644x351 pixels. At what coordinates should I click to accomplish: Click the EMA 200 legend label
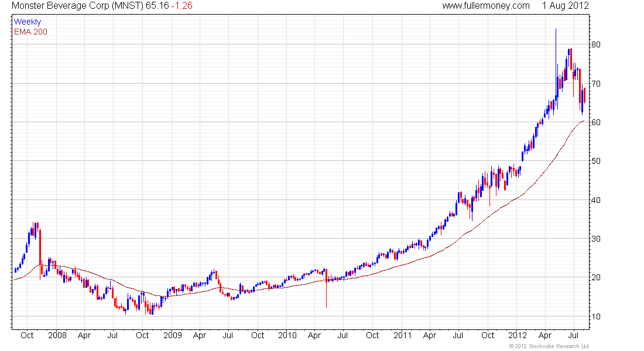coord(30,32)
